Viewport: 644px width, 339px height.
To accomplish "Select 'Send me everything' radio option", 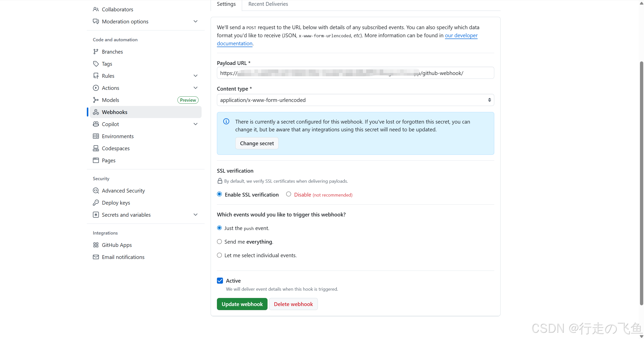I will tap(219, 242).
